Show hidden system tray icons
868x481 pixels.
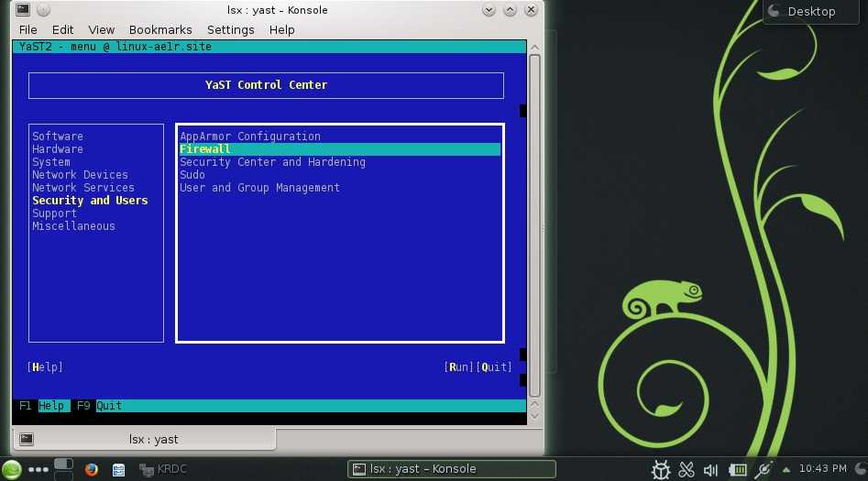786,469
